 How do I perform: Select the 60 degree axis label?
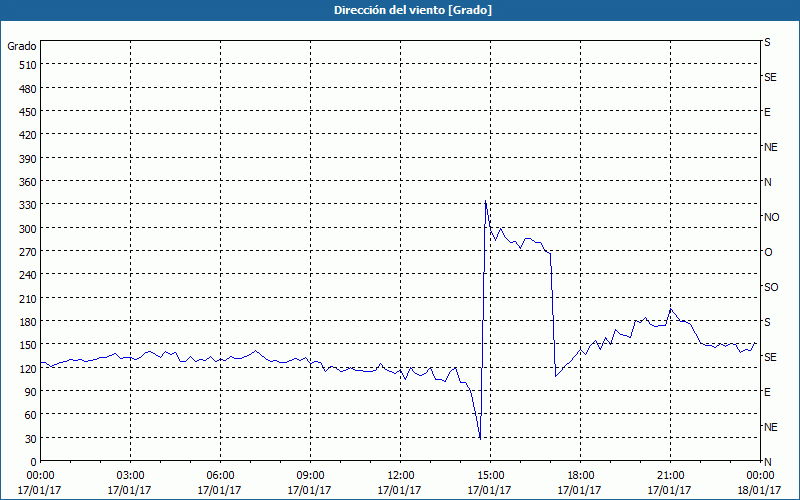(x=31, y=415)
